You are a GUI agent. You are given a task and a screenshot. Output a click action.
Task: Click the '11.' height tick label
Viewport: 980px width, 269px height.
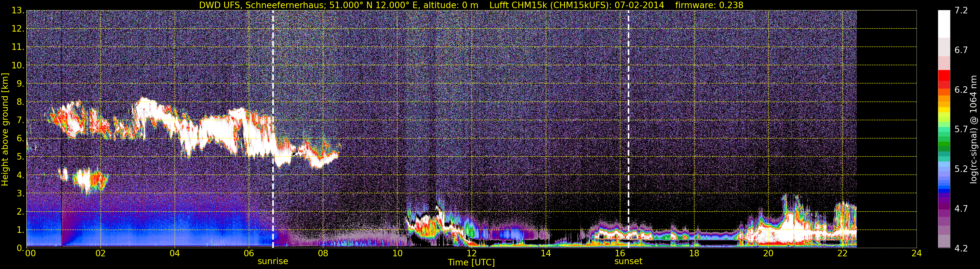18,47
